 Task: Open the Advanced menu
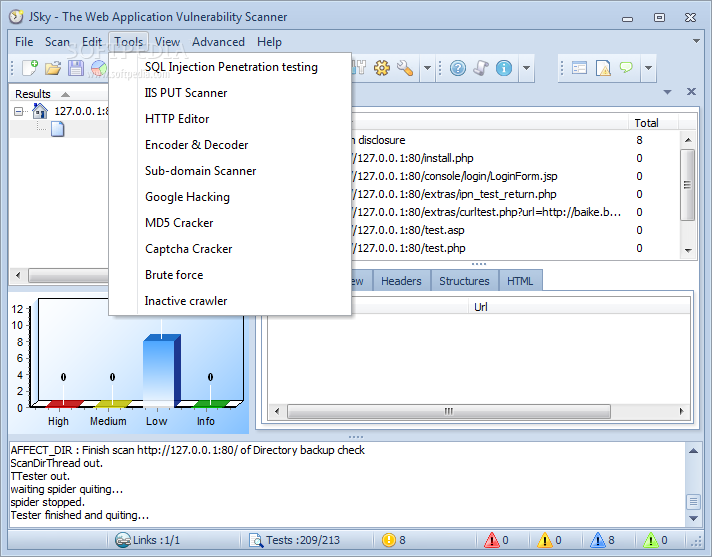pyautogui.click(x=218, y=42)
